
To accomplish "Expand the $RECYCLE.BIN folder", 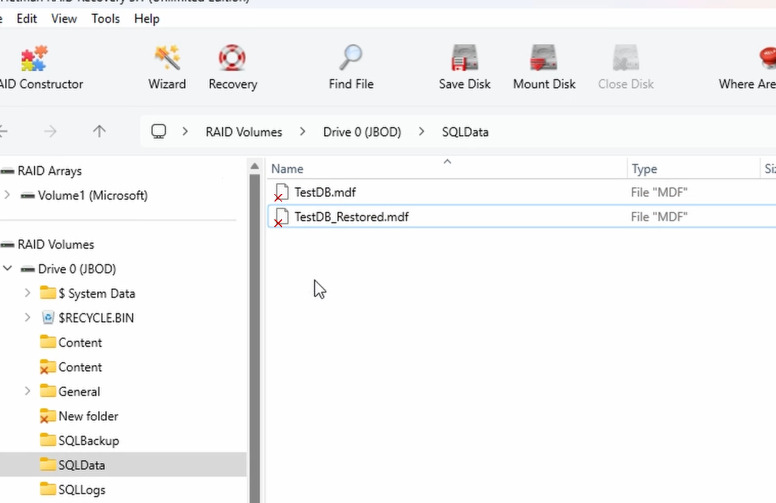I will 28,317.
